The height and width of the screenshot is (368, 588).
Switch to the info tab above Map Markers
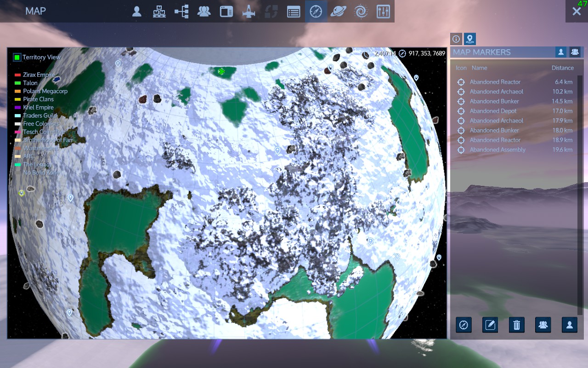(456, 39)
